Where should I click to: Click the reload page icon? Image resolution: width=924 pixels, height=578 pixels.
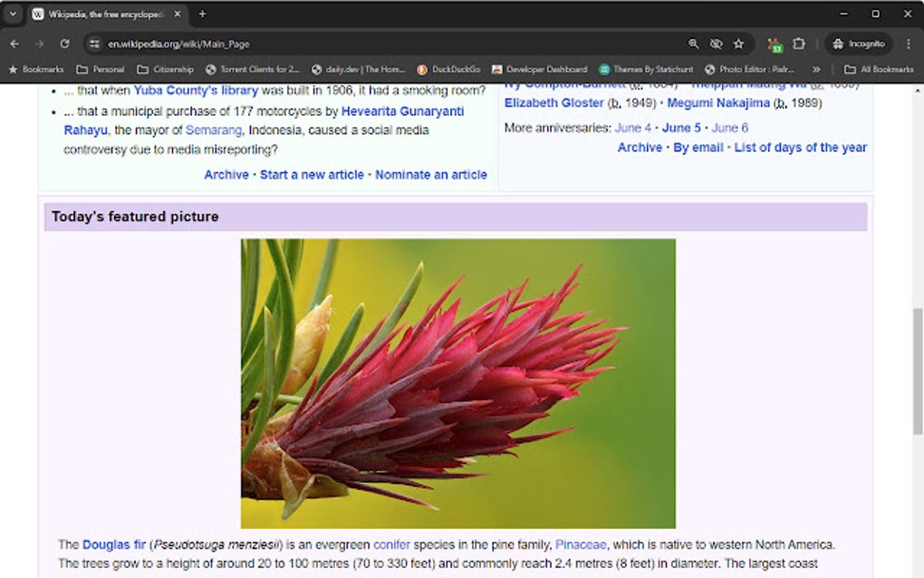[x=63, y=43]
